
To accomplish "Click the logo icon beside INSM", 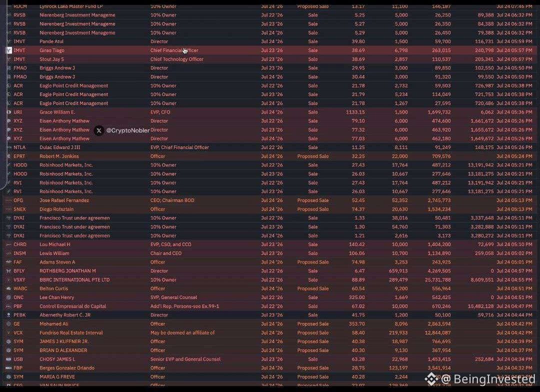I will (9, 253).
